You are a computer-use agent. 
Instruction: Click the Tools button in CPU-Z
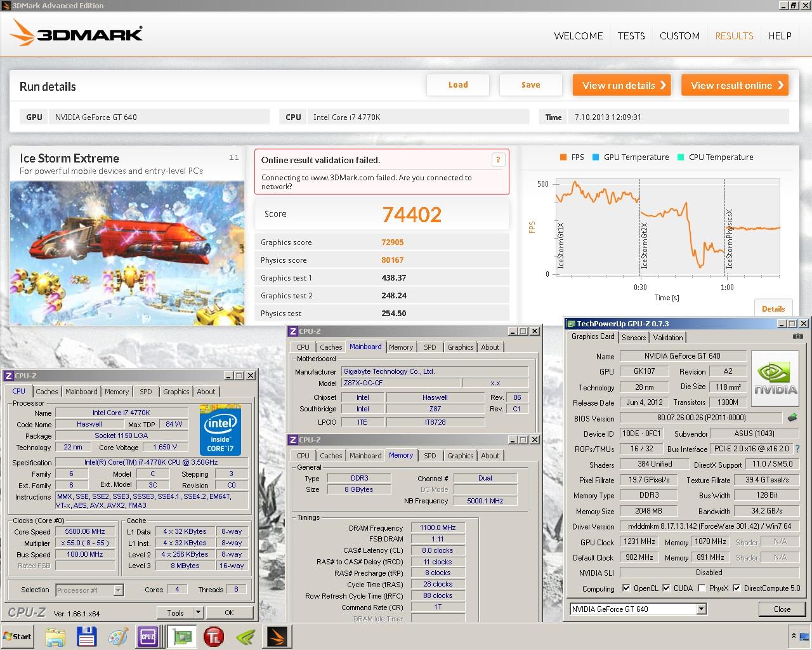pyautogui.click(x=175, y=613)
